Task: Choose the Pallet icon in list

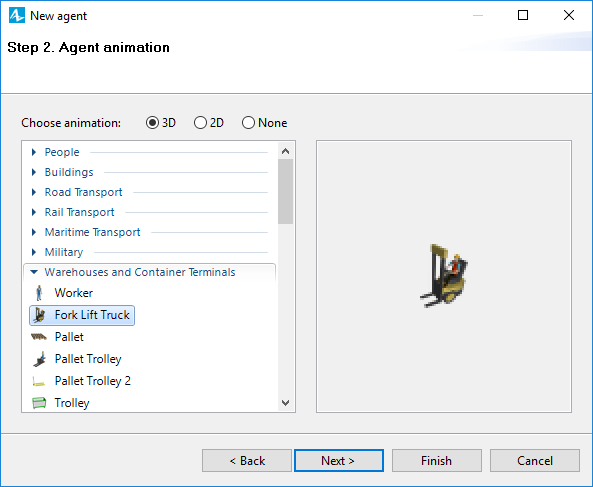Action: point(39,337)
